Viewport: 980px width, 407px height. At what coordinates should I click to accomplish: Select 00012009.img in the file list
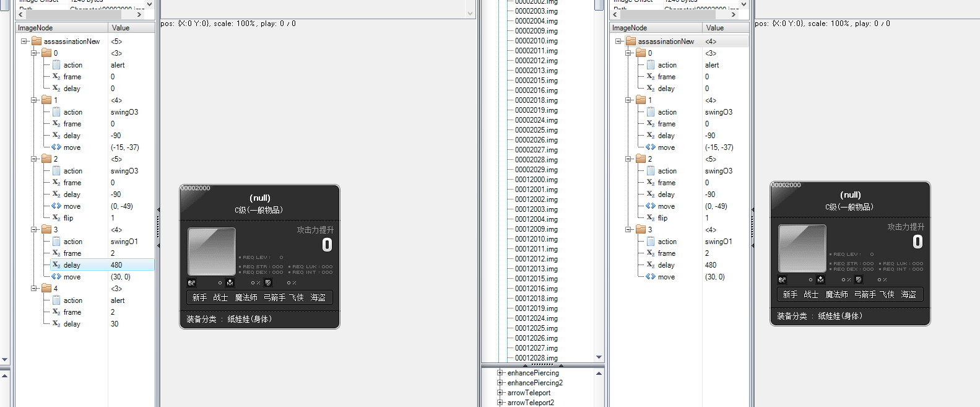click(536, 229)
